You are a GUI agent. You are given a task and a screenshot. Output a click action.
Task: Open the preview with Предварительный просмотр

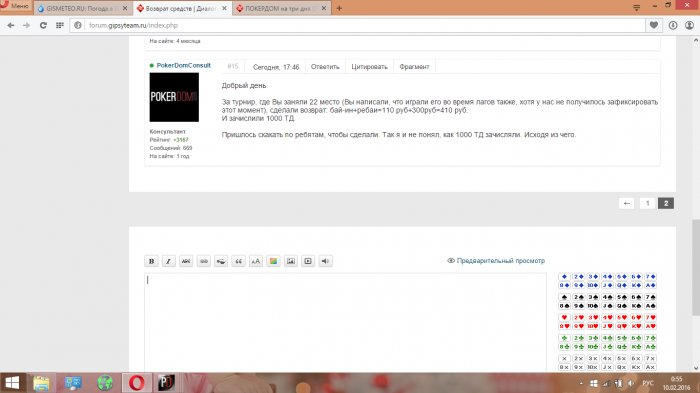pyautogui.click(x=496, y=260)
